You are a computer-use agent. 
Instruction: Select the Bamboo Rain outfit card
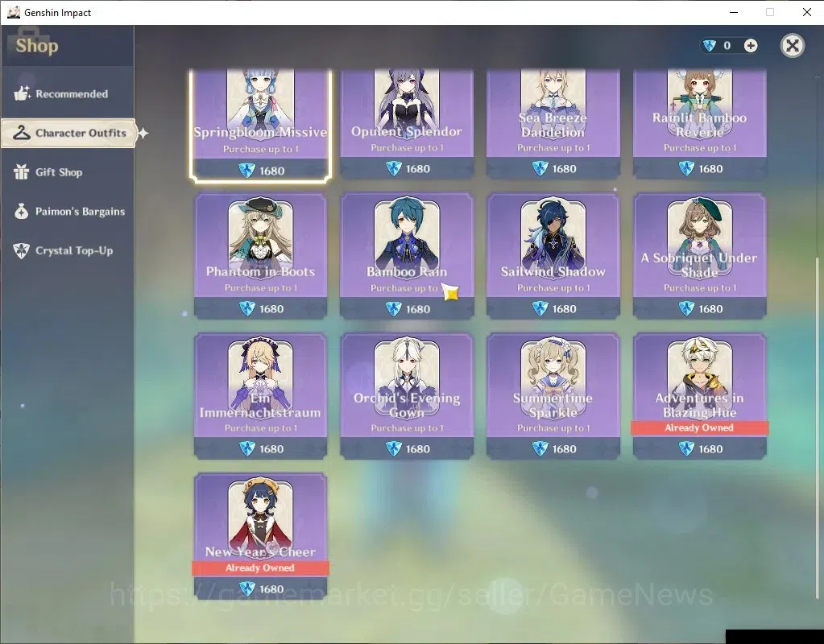click(407, 256)
